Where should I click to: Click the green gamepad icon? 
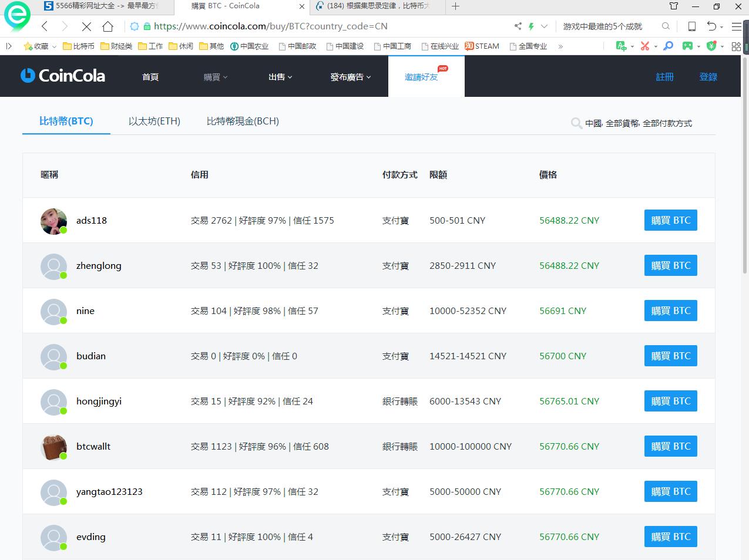[687, 46]
